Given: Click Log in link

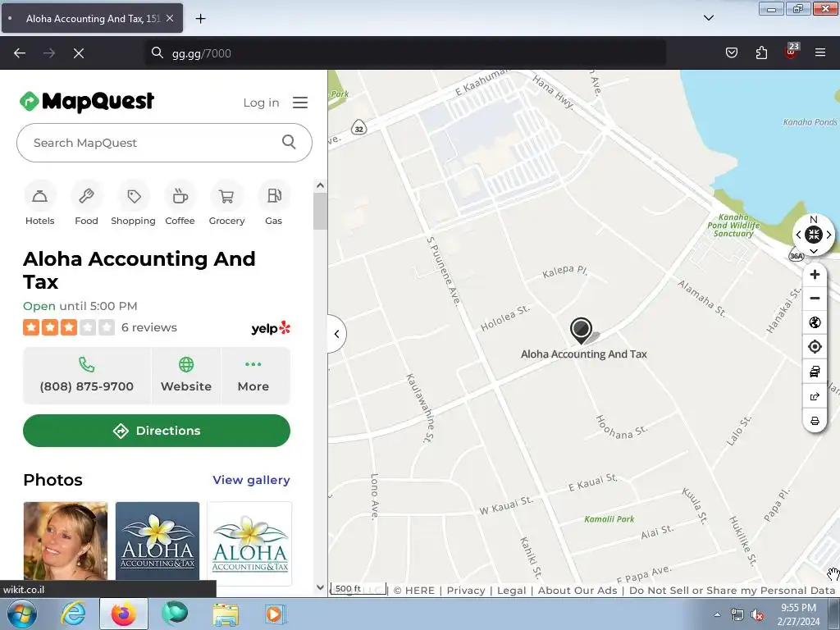Looking at the screenshot, I should click(x=261, y=103).
